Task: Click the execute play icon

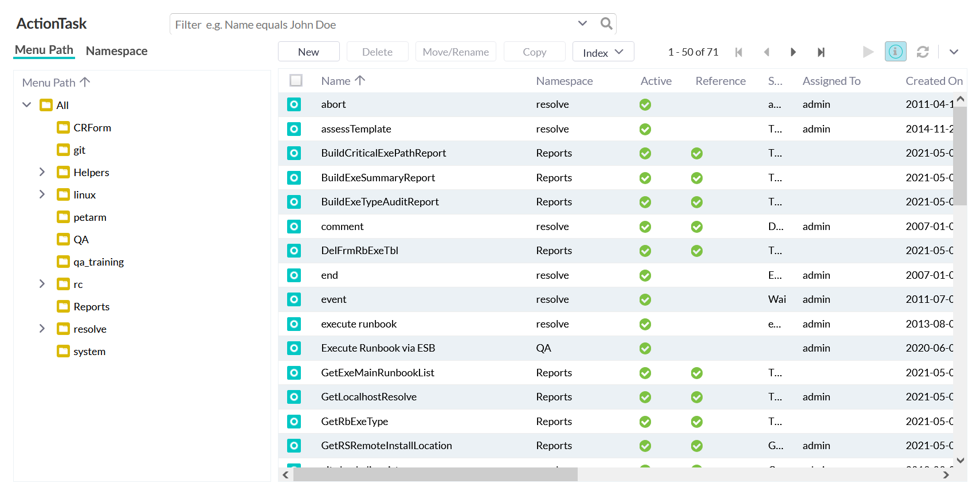Action: tap(868, 52)
